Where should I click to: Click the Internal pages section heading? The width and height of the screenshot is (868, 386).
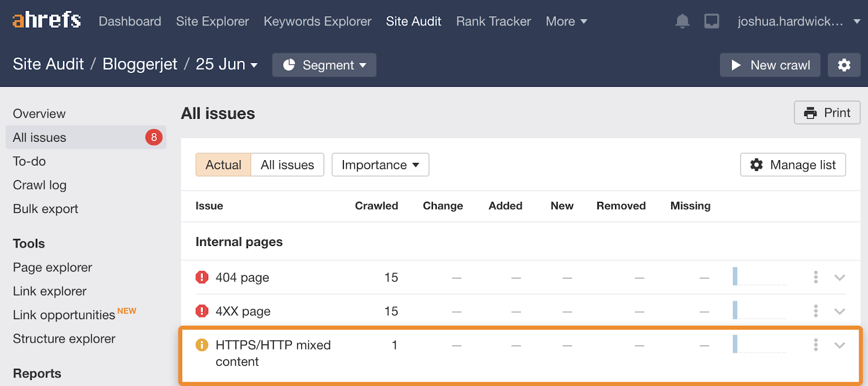coord(239,242)
